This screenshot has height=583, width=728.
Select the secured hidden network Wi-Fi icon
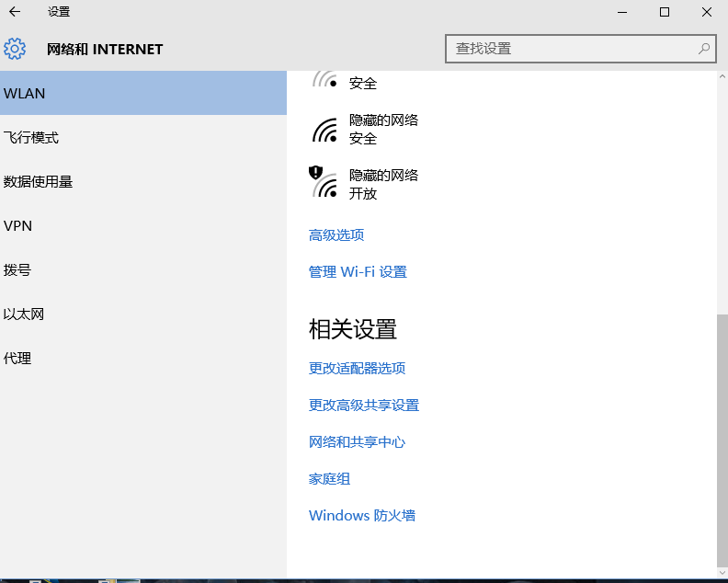click(x=324, y=130)
